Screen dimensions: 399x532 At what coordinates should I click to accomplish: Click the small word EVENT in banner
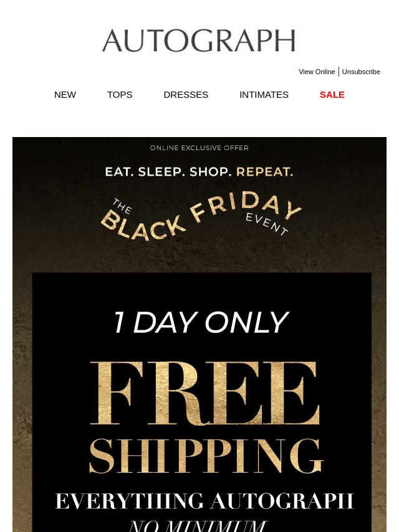point(267,224)
